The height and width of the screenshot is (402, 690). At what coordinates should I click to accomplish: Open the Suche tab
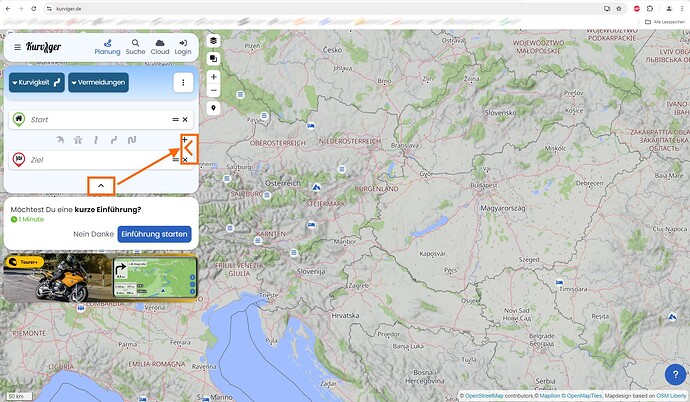[135, 48]
